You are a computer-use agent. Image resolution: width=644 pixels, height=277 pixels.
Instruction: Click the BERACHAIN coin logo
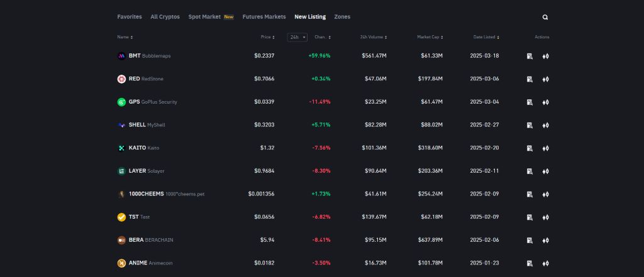click(121, 240)
